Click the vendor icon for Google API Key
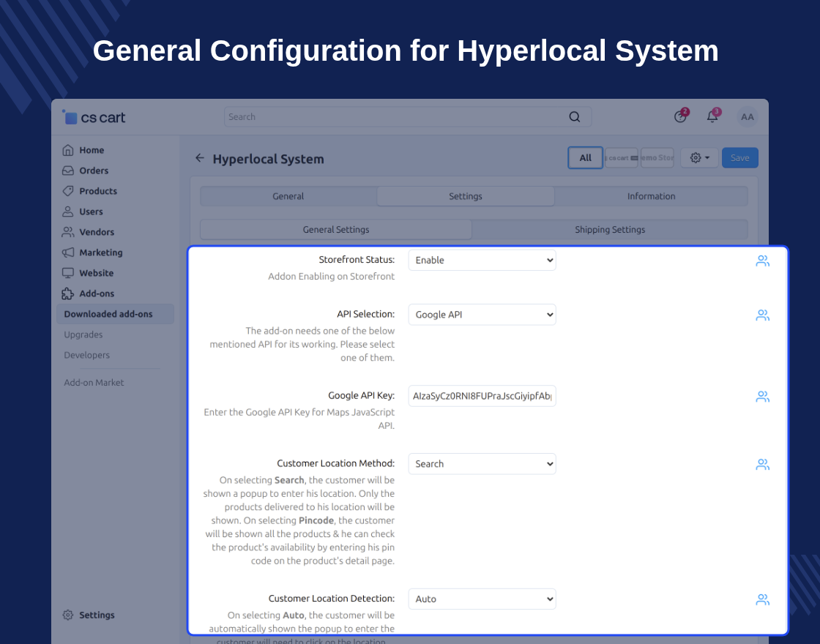Image resolution: width=820 pixels, height=644 pixels. (762, 396)
